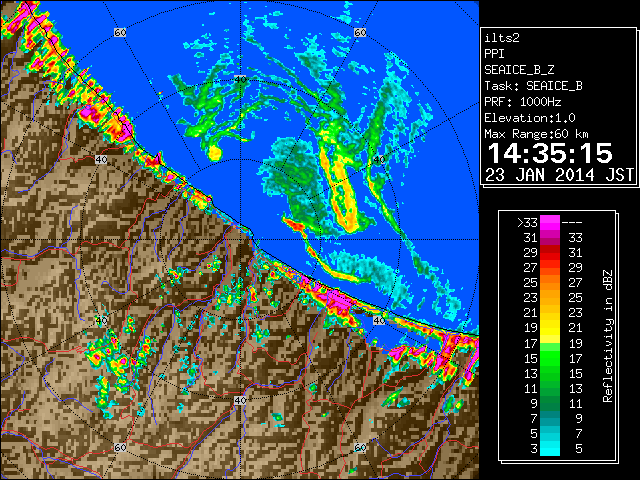Pick the cyan 3-5 dBZ legend swatch

click(550, 448)
